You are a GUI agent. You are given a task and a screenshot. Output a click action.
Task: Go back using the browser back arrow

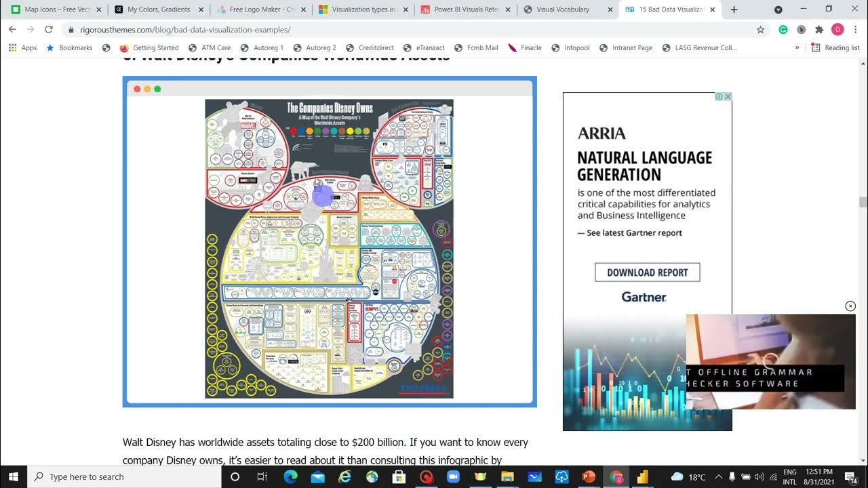click(x=12, y=30)
